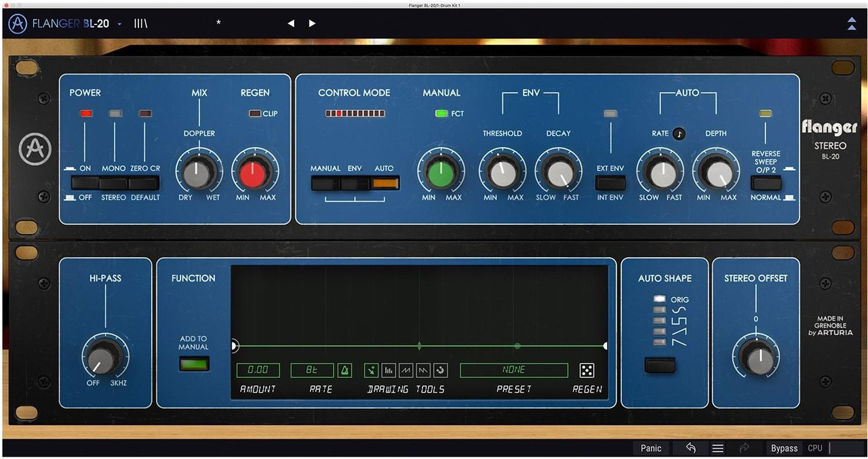Click the ENV DECAY knob

coord(558,172)
